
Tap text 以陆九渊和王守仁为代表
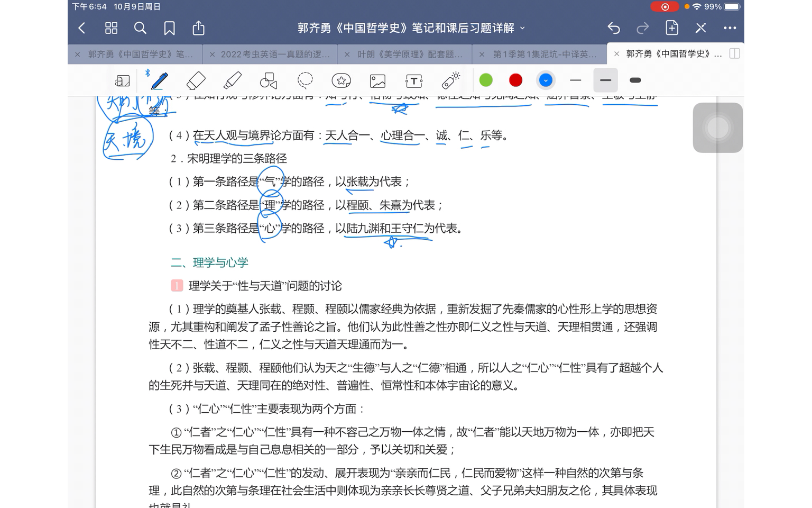coord(396,229)
